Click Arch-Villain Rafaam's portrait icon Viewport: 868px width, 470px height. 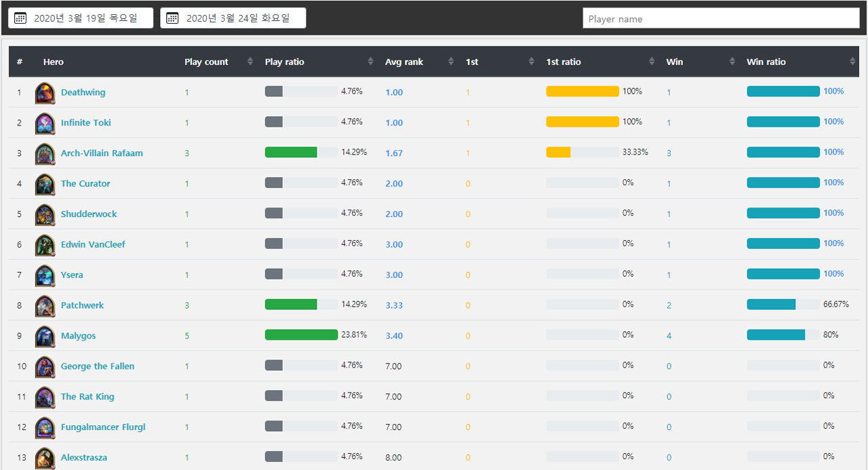(45, 154)
